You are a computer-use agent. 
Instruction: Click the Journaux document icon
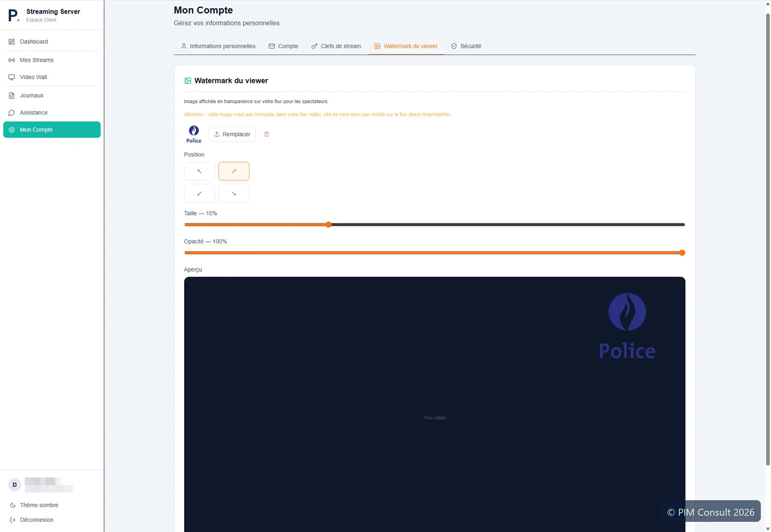click(12, 95)
